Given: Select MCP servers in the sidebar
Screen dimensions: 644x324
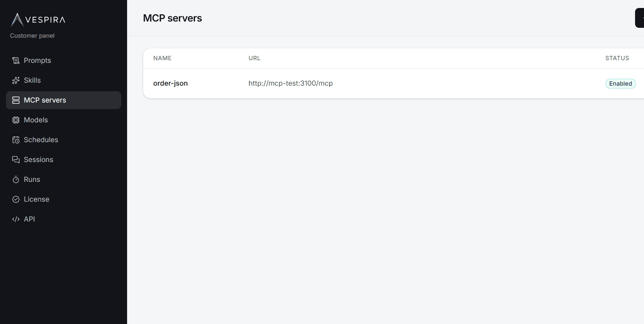Looking at the screenshot, I should click(64, 100).
